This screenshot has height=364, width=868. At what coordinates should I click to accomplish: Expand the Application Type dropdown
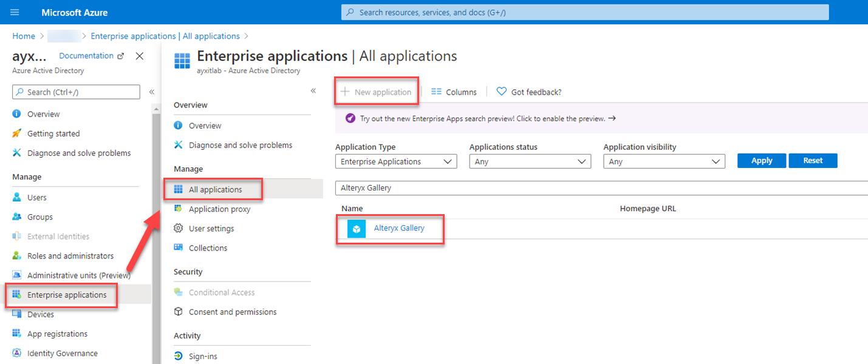(x=396, y=161)
